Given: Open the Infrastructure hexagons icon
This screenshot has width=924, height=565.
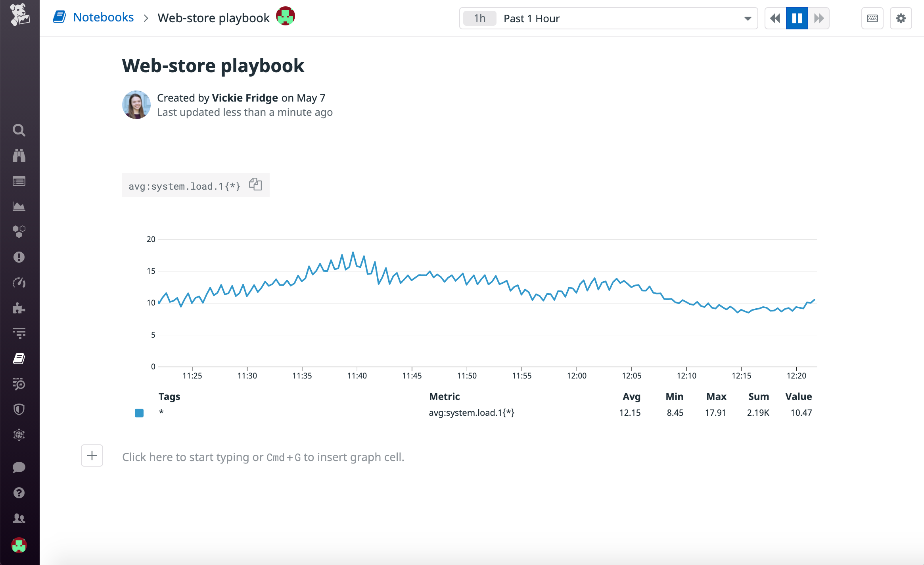Looking at the screenshot, I should point(19,231).
